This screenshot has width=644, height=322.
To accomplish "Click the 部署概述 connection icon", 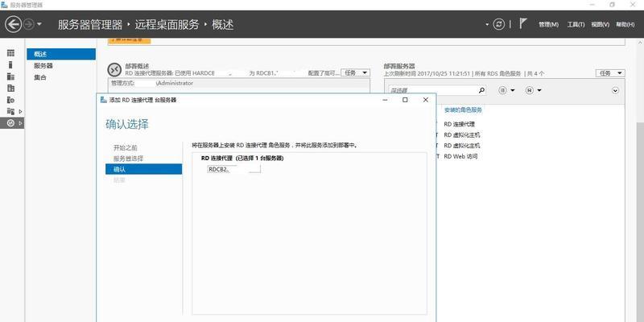I will (x=114, y=70).
